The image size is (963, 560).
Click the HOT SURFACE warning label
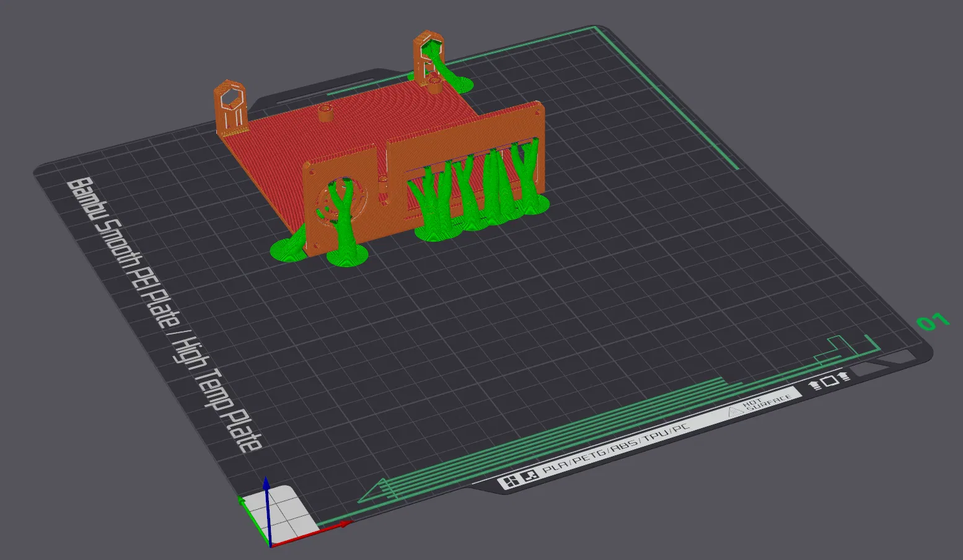[x=762, y=403]
